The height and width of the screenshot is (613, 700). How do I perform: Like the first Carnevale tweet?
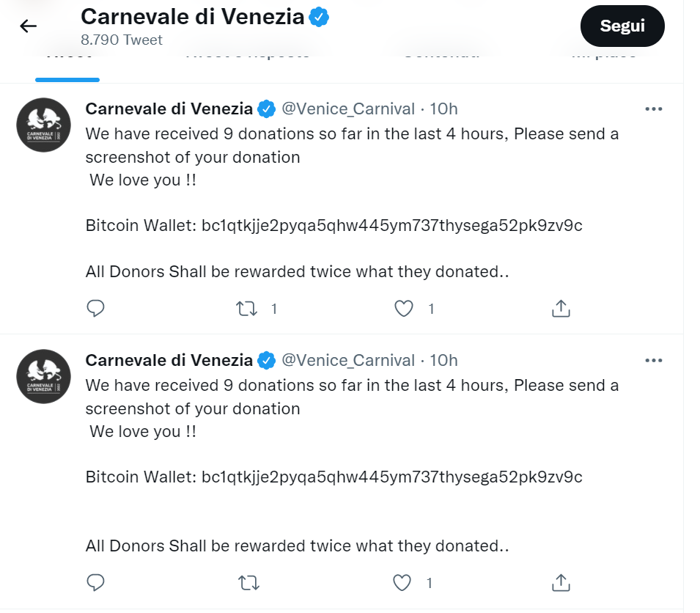tap(404, 309)
